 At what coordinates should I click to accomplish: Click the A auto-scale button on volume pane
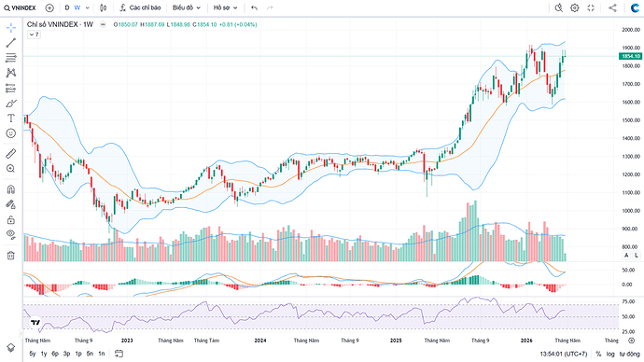[626, 256]
